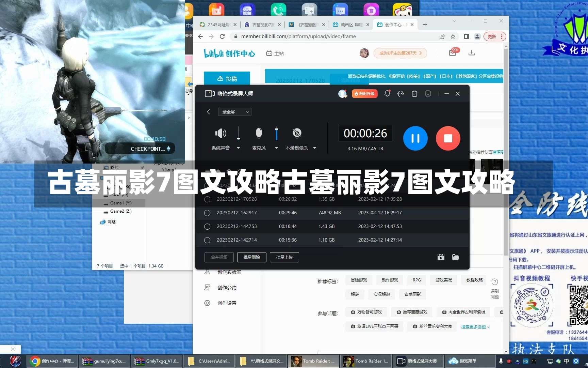The image size is (588, 368).
Task: Open a new browser tab
Action: (x=425, y=25)
